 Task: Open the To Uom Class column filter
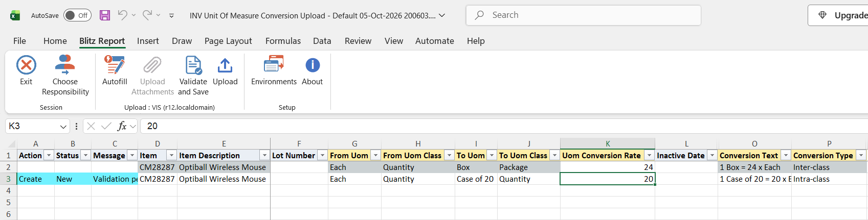554,156
